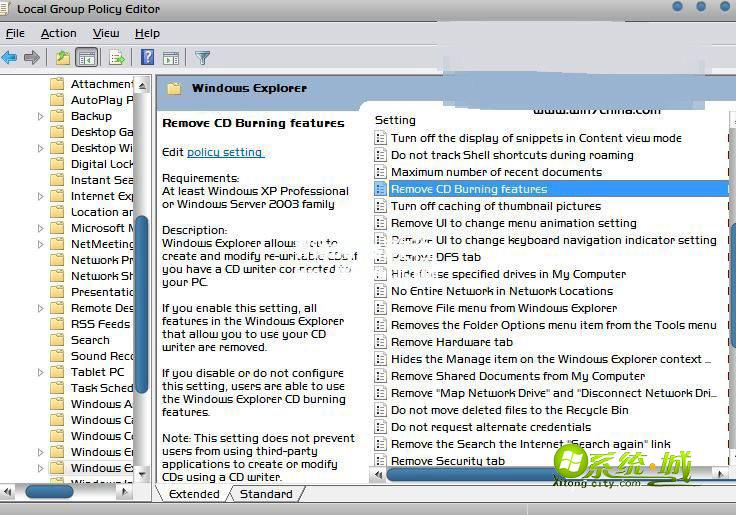Screen dimensions: 736x515
Task: Toggle the Show/Hide Action Pane icon
Action: pos(171,58)
